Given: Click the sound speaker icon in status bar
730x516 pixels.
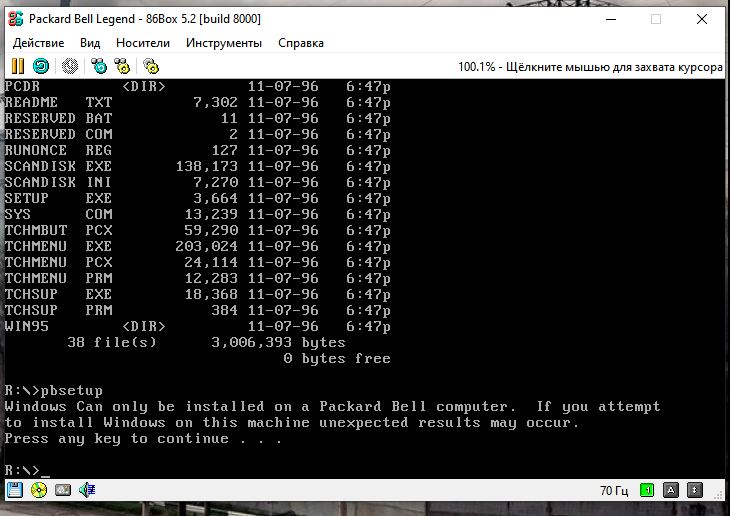Looking at the screenshot, I should 87,490.
